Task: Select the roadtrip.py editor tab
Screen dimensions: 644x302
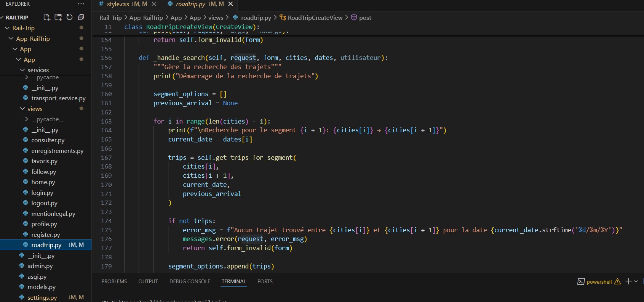Action: [x=200, y=4]
